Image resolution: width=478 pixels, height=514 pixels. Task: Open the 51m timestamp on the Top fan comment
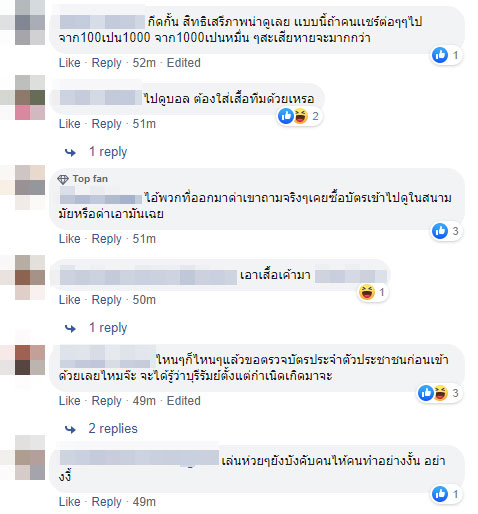pyautogui.click(x=144, y=239)
